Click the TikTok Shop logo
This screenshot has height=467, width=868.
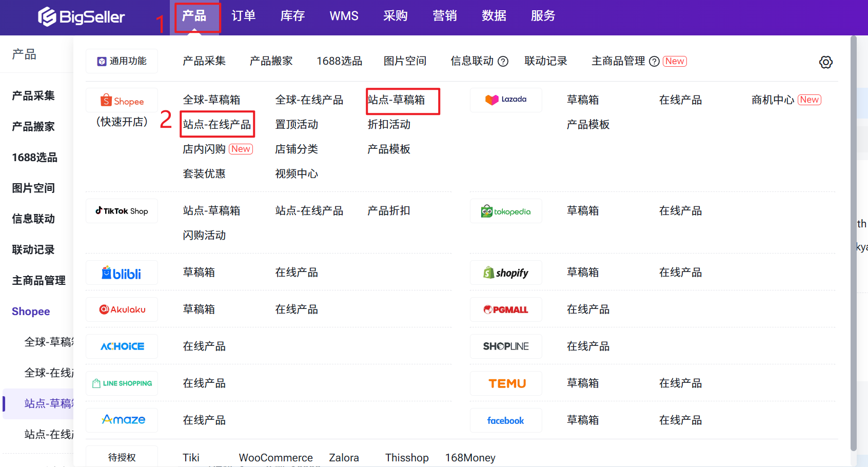click(x=122, y=211)
